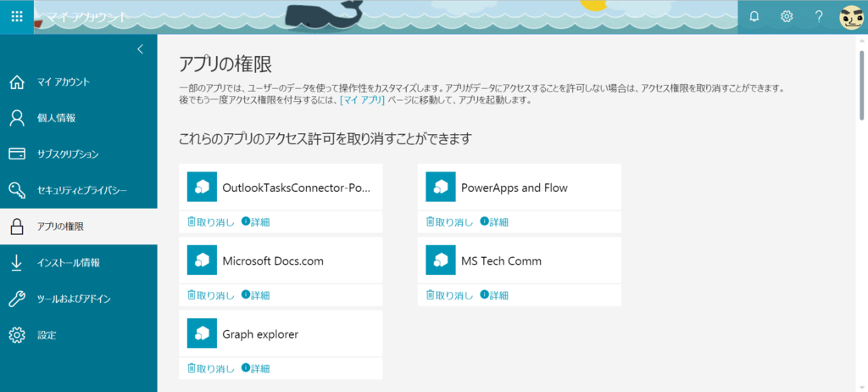Show details (詳細) for Graph explorer
The height and width of the screenshot is (392, 868).
pyautogui.click(x=256, y=369)
